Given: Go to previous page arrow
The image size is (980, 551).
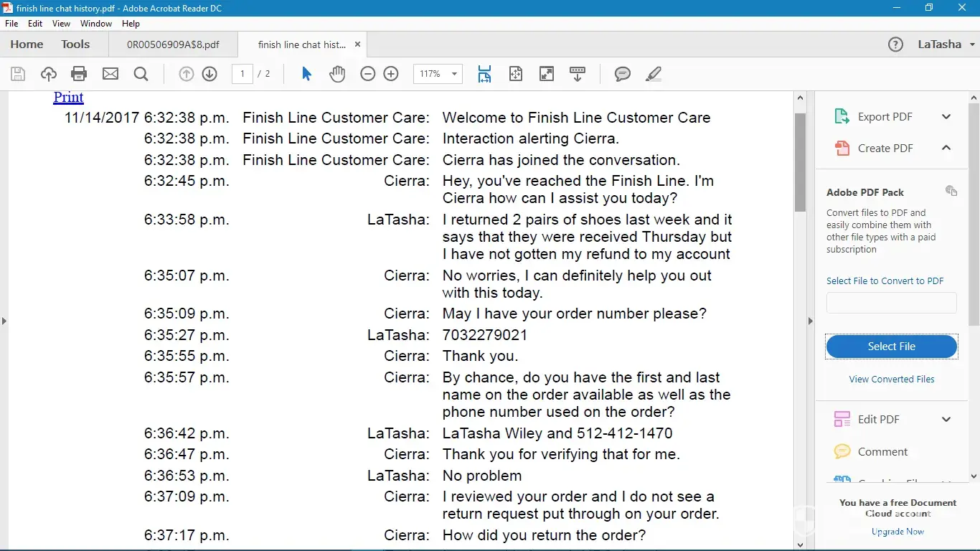Looking at the screenshot, I should point(187,74).
